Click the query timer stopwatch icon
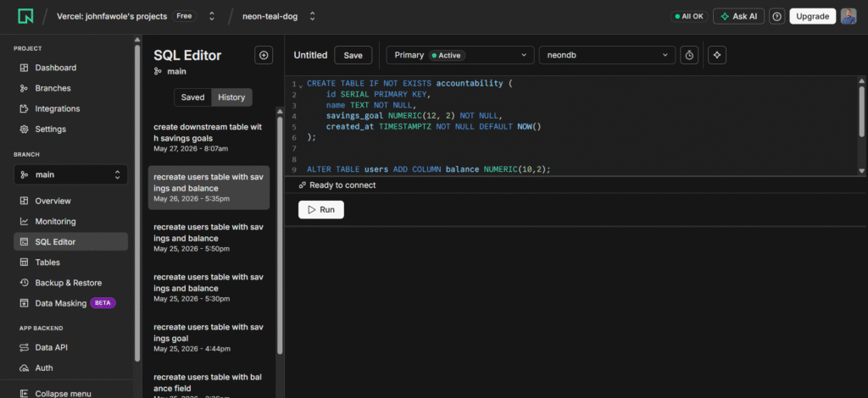 point(689,55)
